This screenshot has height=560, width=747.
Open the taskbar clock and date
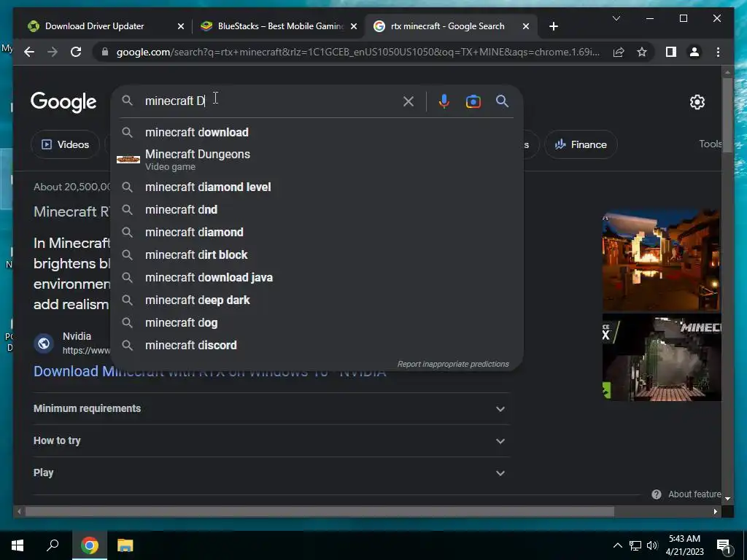[684, 545]
